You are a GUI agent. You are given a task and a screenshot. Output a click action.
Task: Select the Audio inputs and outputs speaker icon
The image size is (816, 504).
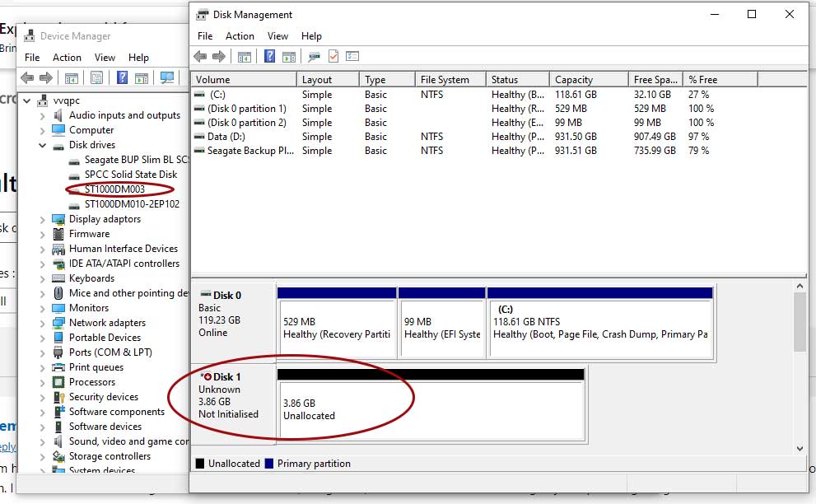58,115
